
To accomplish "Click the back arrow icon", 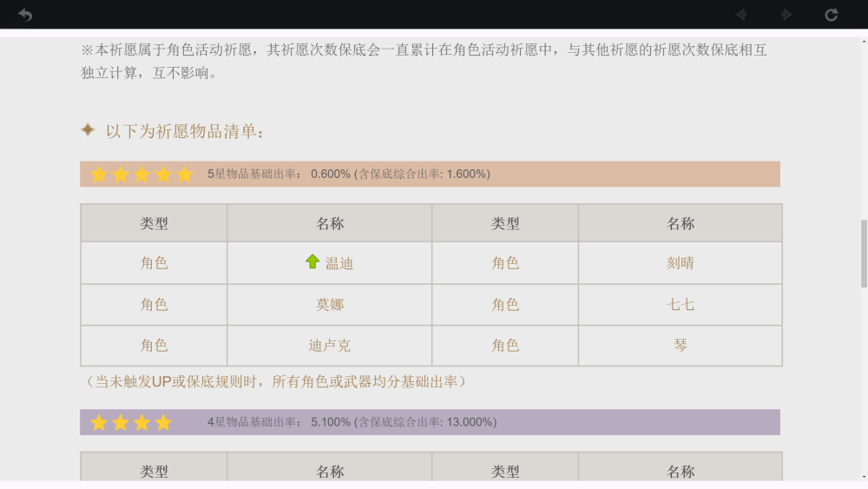I will click(x=25, y=15).
